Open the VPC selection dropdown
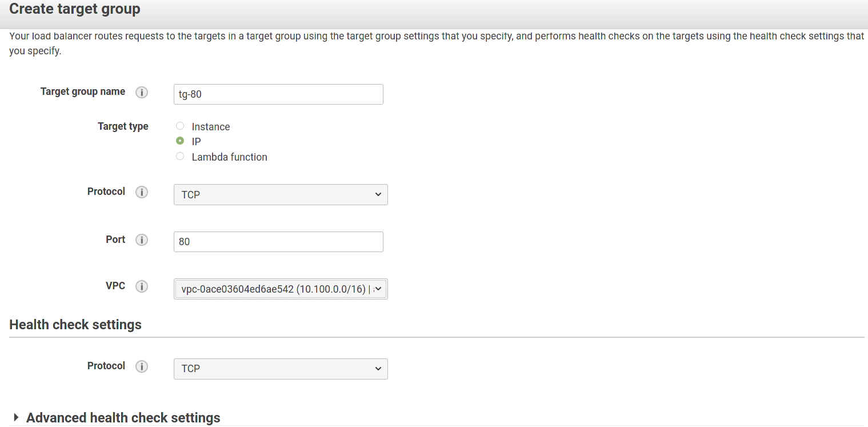 click(281, 289)
